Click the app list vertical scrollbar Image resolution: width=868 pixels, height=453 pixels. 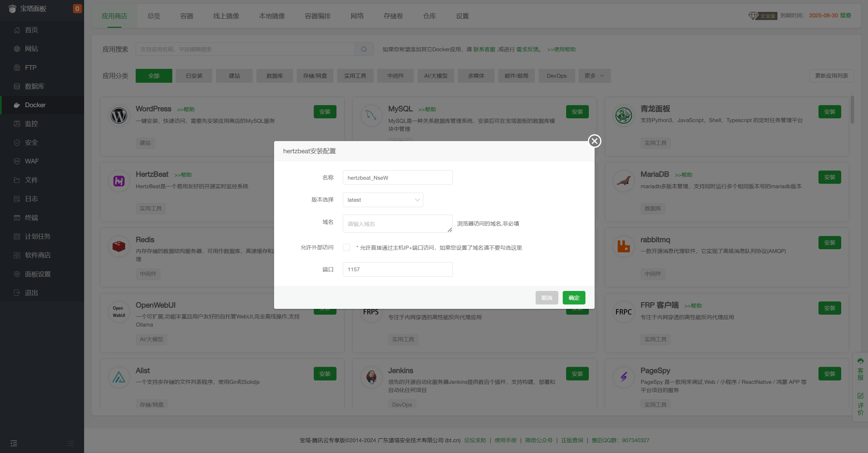pos(852,110)
